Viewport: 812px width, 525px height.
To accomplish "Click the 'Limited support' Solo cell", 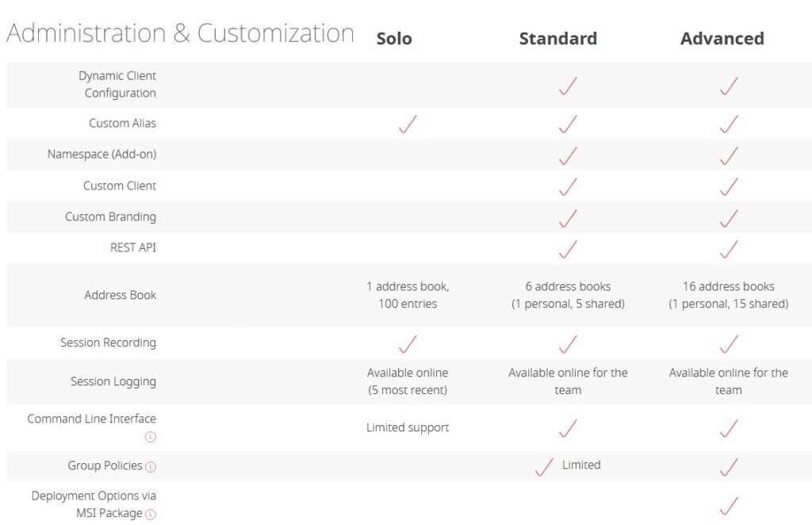I will tap(408, 427).
